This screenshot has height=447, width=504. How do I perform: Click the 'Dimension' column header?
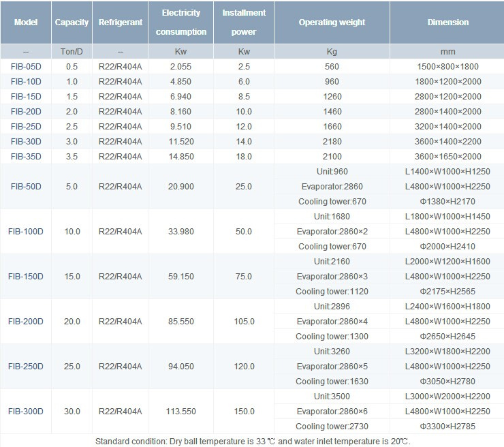447,22
